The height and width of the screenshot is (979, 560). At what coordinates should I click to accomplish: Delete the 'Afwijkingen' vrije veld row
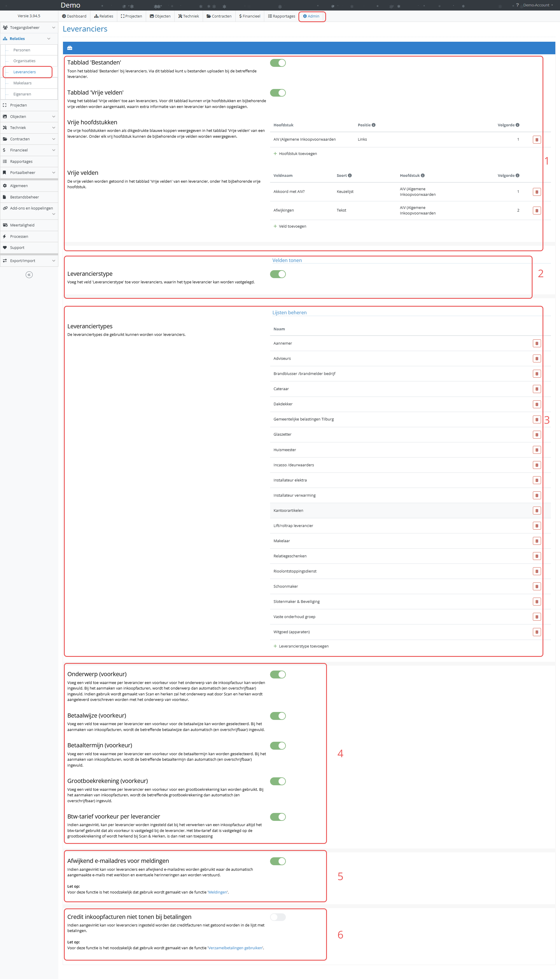[x=537, y=210]
